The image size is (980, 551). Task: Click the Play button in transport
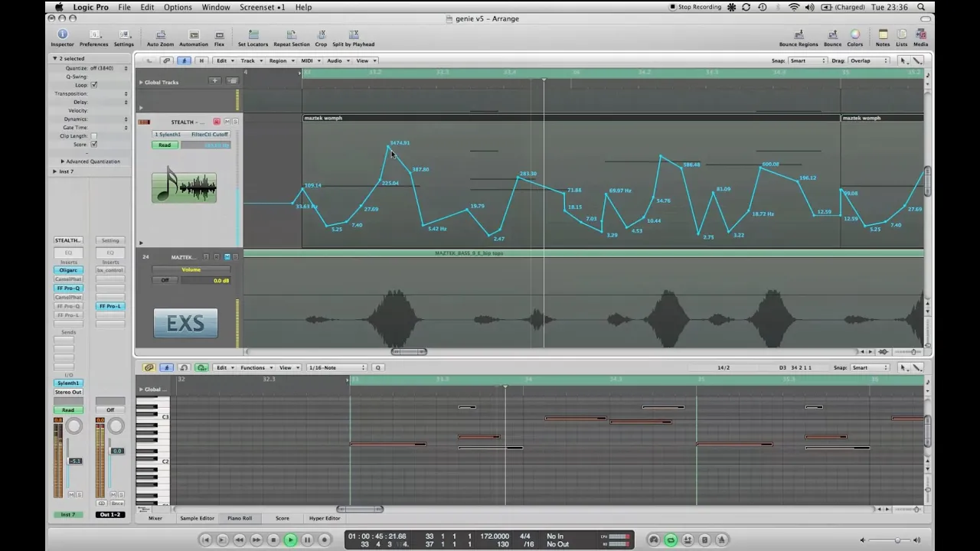pos(290,540)
